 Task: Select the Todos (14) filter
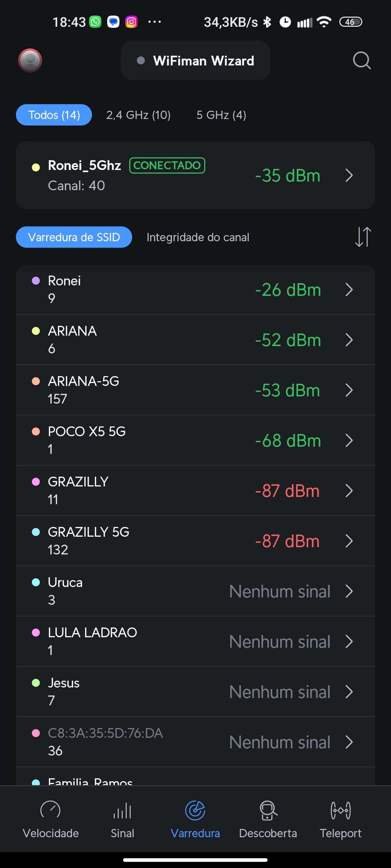pyautogui.click(x=54, y=115)
